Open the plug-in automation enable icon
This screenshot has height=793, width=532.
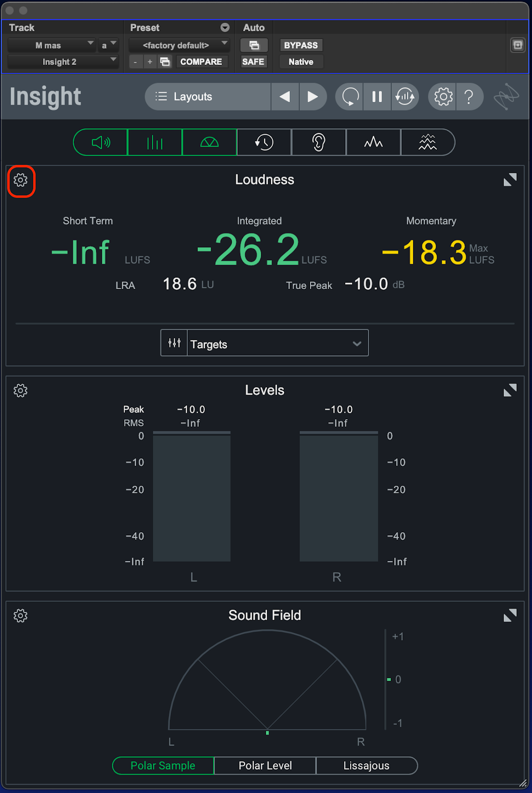[254, 45]
